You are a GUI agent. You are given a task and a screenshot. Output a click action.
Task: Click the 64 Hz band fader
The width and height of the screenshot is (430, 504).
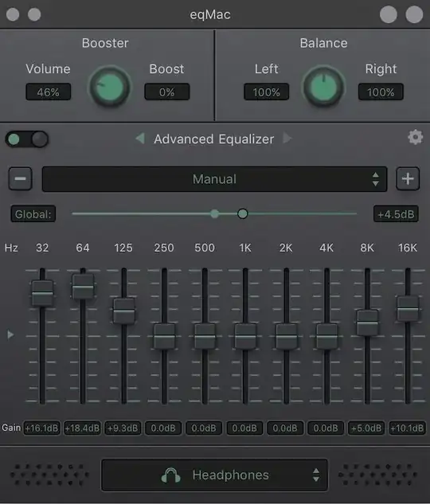point(83,287)
